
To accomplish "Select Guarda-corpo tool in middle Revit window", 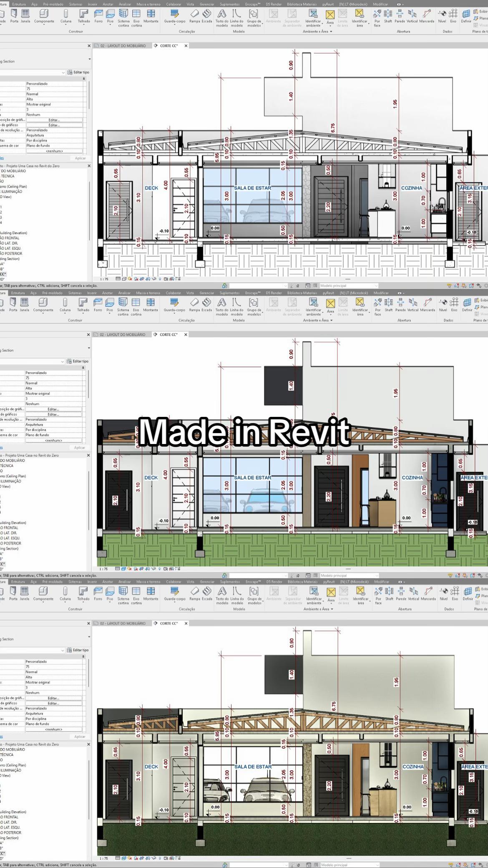I will pyautogui.click(x=174, y=305).
